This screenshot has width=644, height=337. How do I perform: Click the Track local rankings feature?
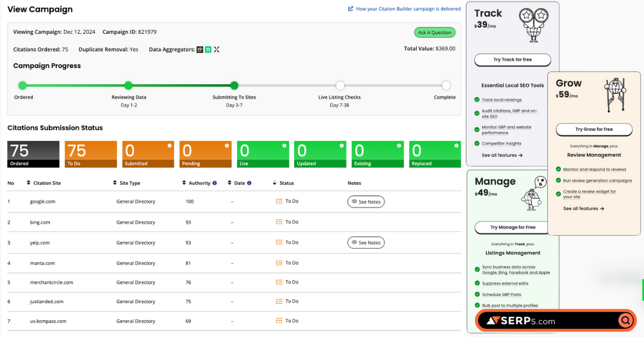coord(501,100)
